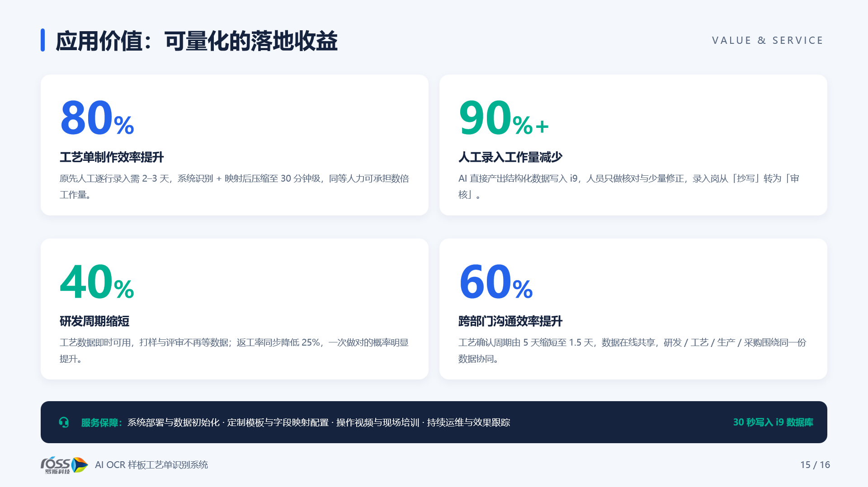Click the blue 60% figure

tap(496, 282)
